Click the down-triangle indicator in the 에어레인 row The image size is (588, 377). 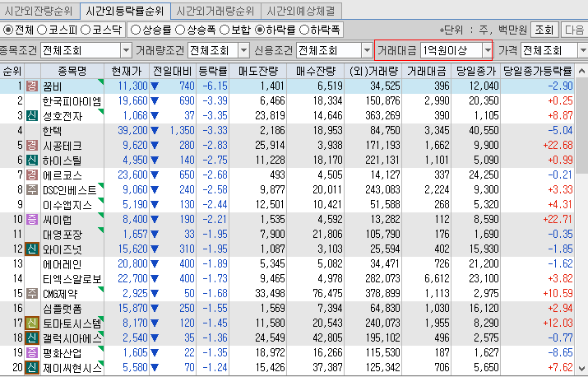click(155, 264)
